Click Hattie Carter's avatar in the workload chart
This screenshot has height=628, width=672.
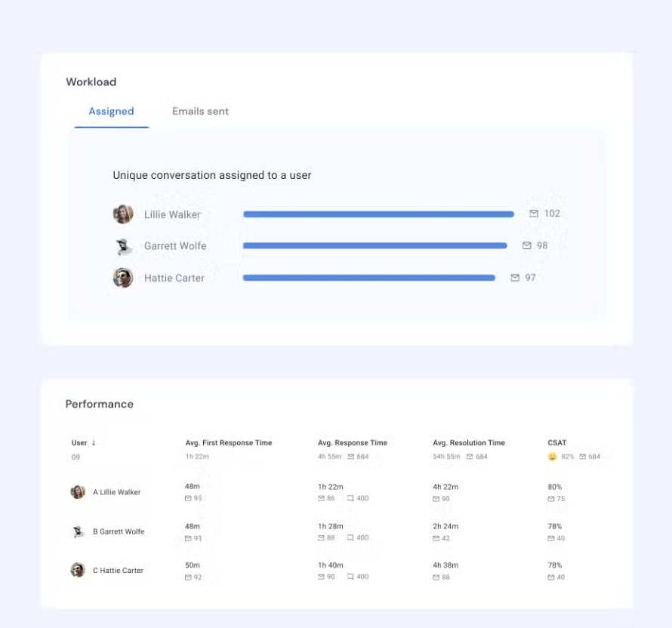[x=122, y=278]
